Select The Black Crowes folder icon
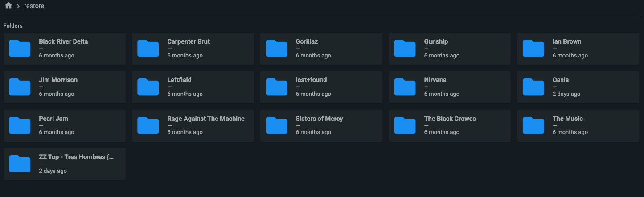 (x=405, y=126)
